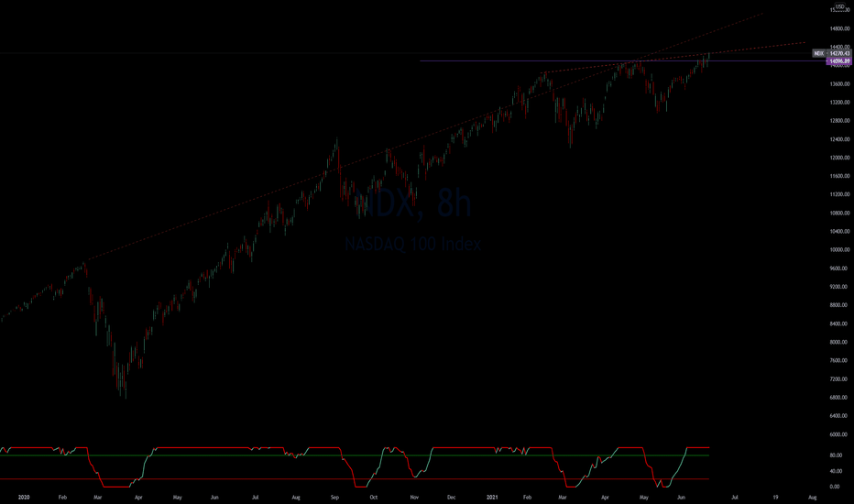854x504 pixels.
Task: Click the 7200.00 price axis label
Action: pyautogui.click(x=839, y=378)
